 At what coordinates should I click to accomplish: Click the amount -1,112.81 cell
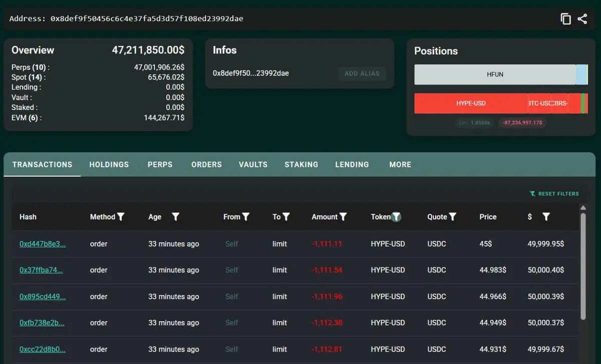click(x=327, y=349)
